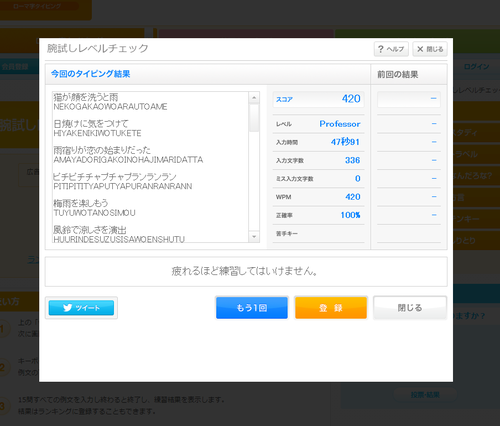Click scroll down arrow in result list
500x426 pixels.
tap(254, 236)
